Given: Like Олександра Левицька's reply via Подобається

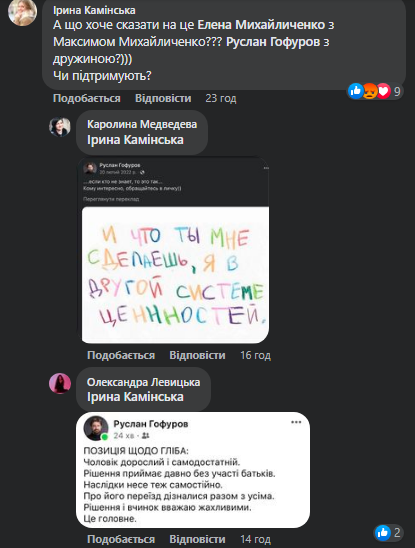Looking at the screenshot, I should click(x=121, y=539).
